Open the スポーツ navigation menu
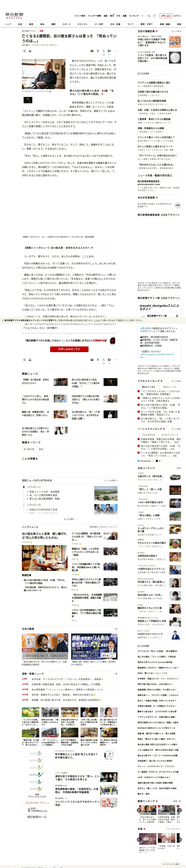Screen dimensions: 186x868 click(x=66, y=24)
